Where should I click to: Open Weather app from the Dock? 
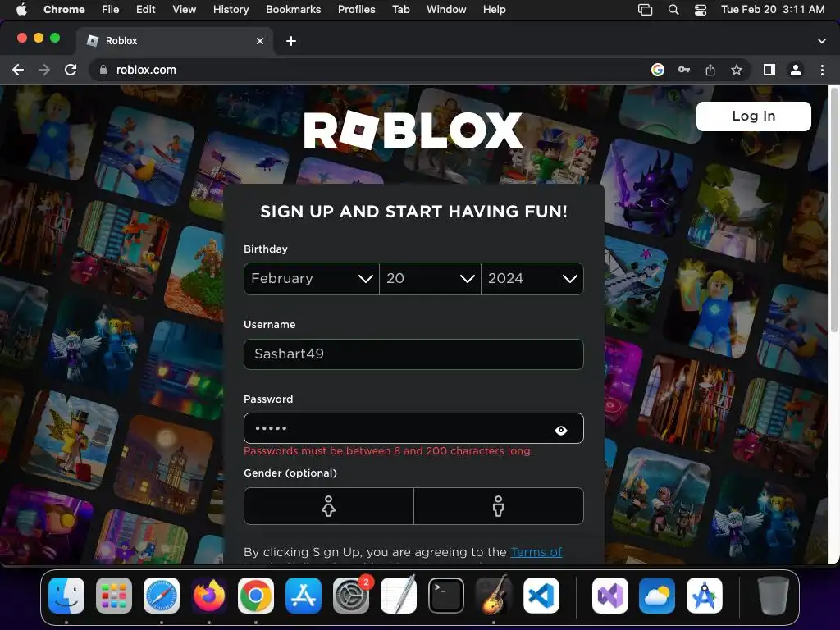pos(657,596)
